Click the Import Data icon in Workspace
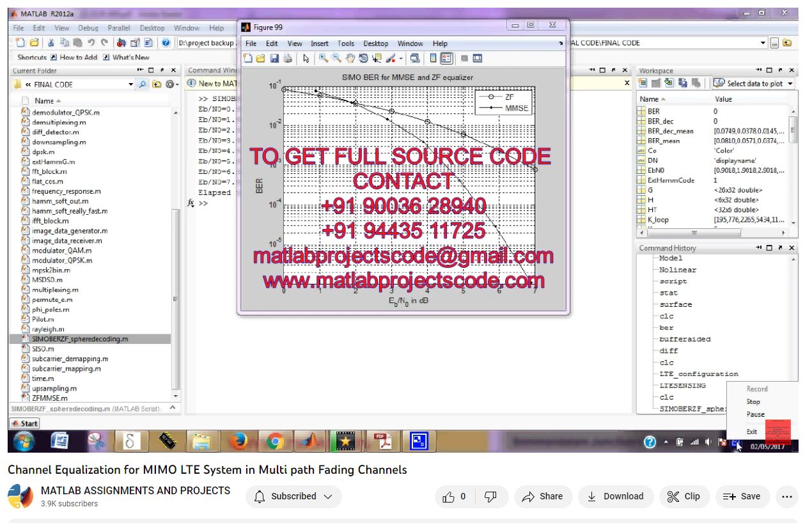 669,83
